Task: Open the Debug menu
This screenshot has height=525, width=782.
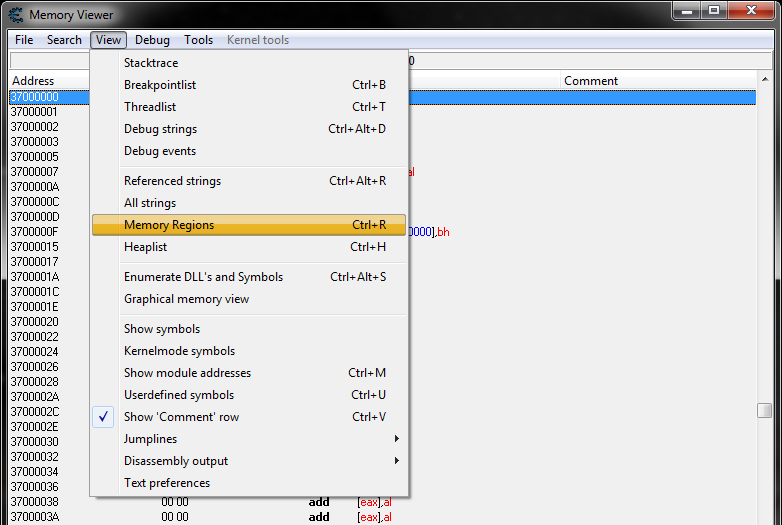Action: 152,40
